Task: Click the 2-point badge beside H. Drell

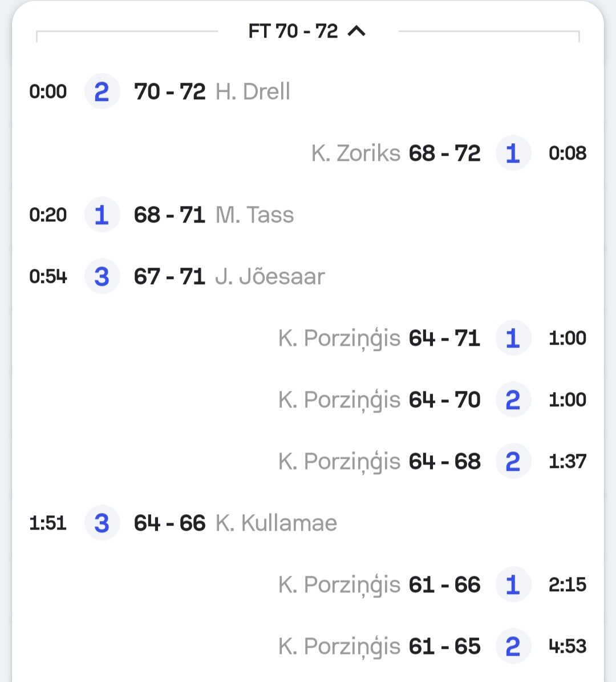Action: point(102,91)
